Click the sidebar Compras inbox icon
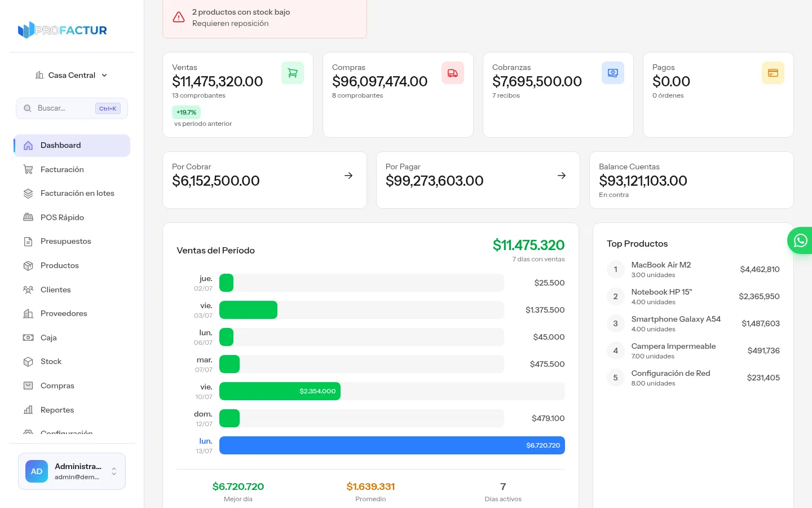Screen dimensions: 812x508 28,386
